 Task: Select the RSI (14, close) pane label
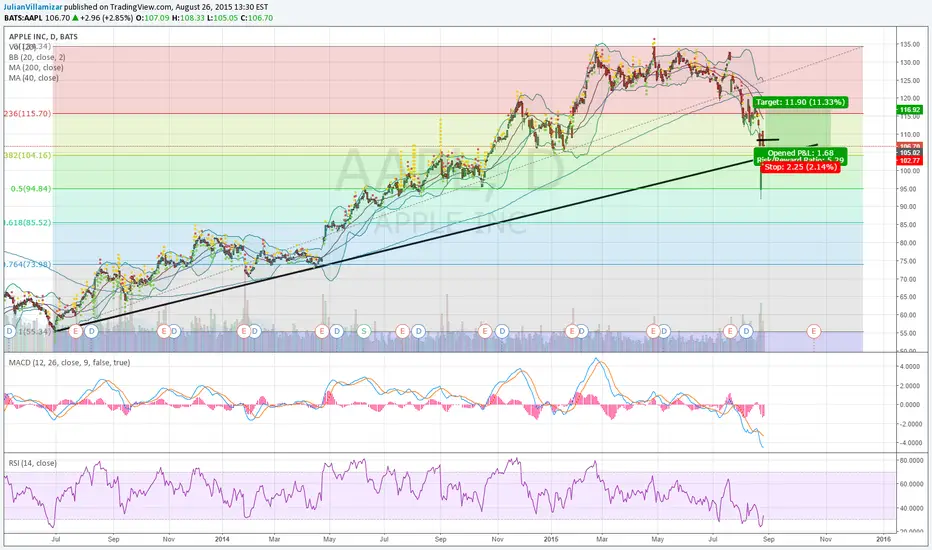(32, 463)
